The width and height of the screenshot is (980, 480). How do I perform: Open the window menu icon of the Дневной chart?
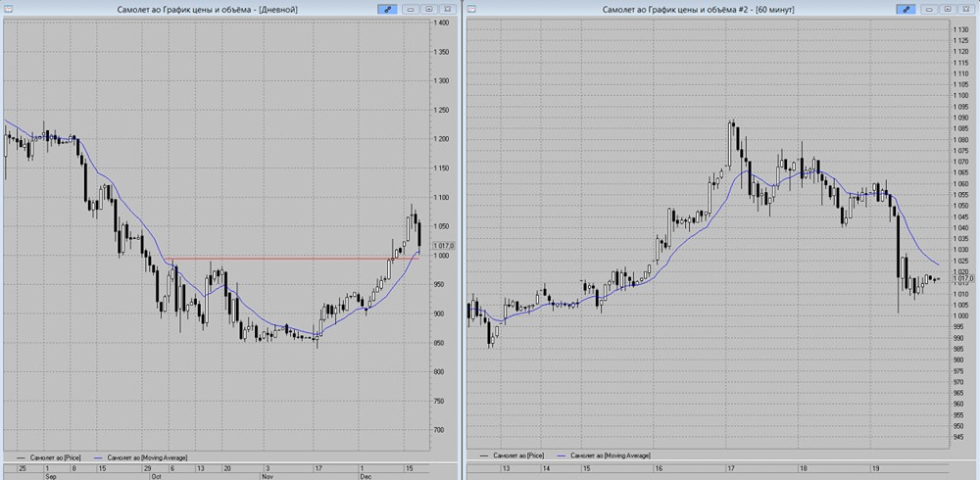(8, 10)
